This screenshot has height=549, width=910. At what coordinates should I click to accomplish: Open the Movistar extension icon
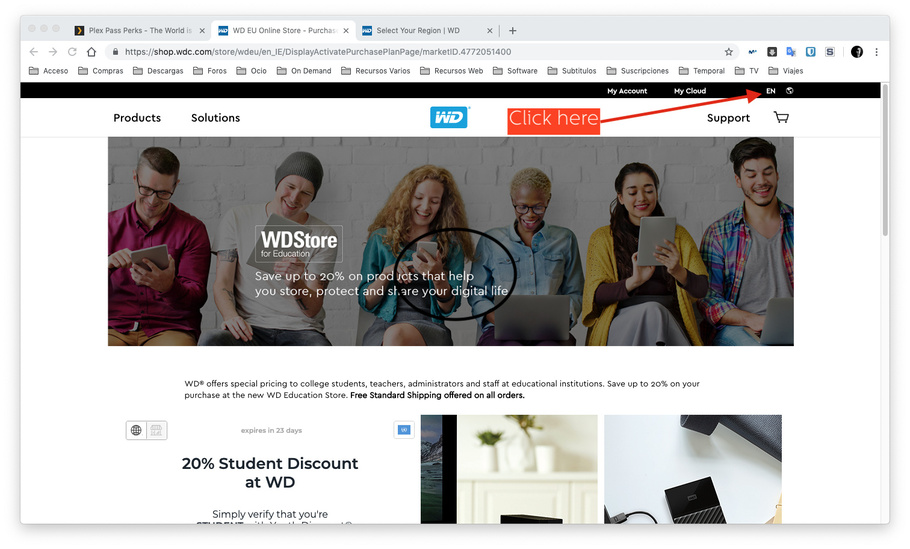click(x=752, y=52)
